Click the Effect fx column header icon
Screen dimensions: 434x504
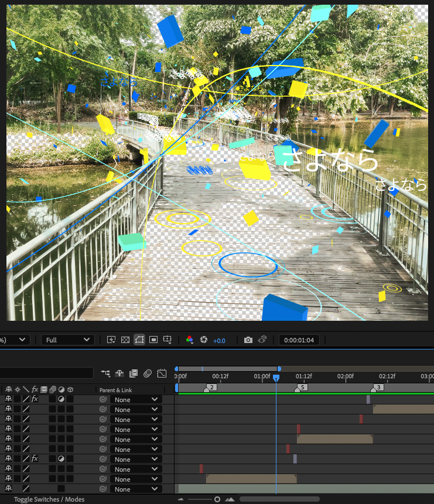[35, 390]
